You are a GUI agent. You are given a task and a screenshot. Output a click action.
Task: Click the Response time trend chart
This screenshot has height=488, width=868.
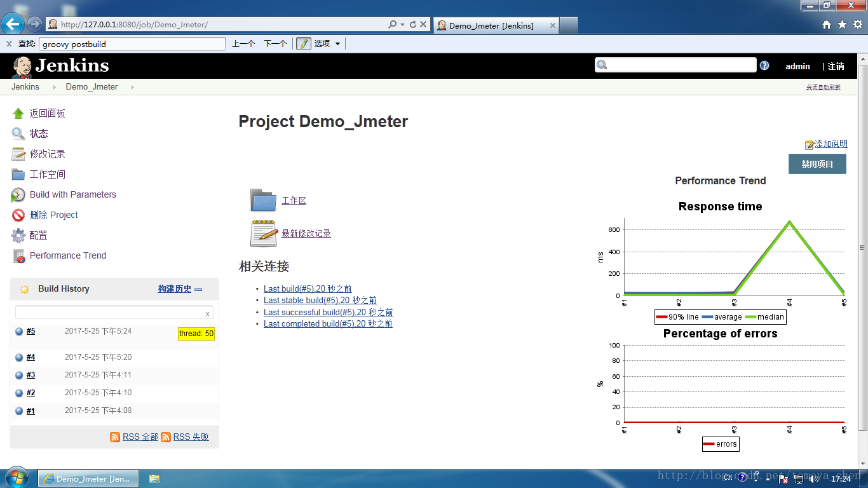(x=721, y=262)
